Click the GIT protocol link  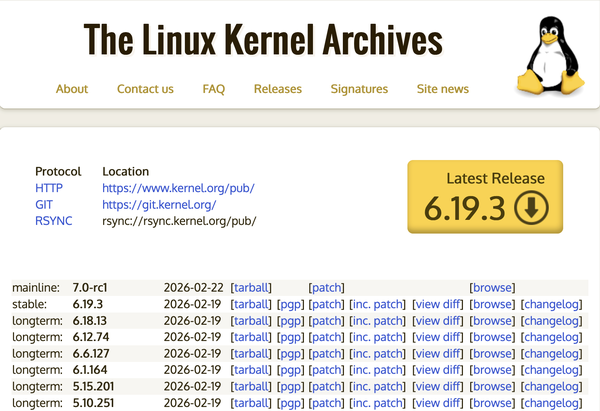pos(44,205)
